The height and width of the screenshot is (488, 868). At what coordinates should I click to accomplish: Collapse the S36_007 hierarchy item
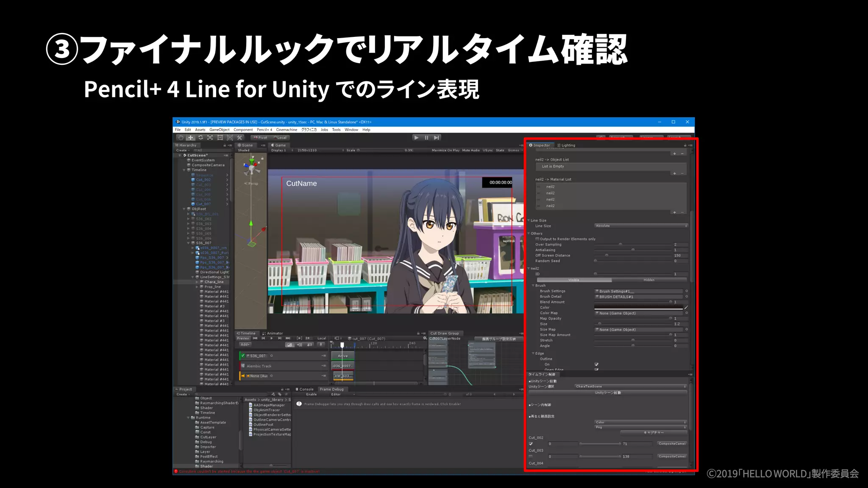189,243
